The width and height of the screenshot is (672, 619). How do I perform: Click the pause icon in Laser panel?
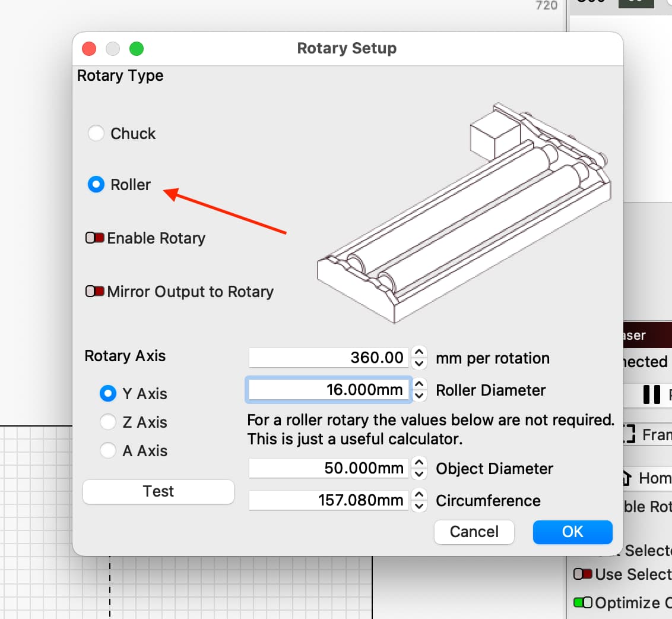[x=652, y=395]
